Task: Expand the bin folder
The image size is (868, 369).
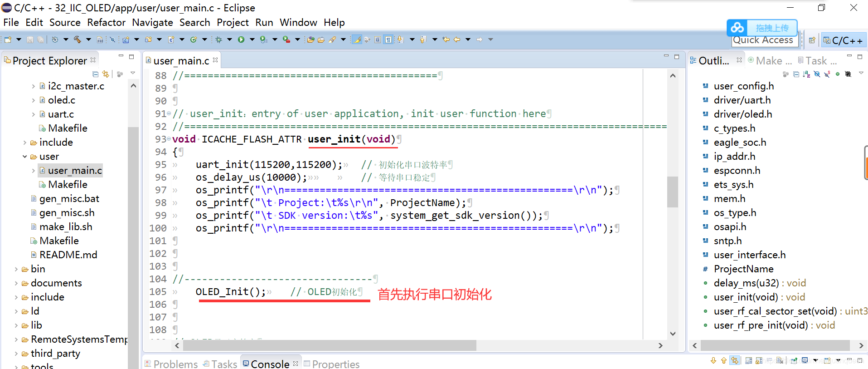Action: [x=16, y=269]
